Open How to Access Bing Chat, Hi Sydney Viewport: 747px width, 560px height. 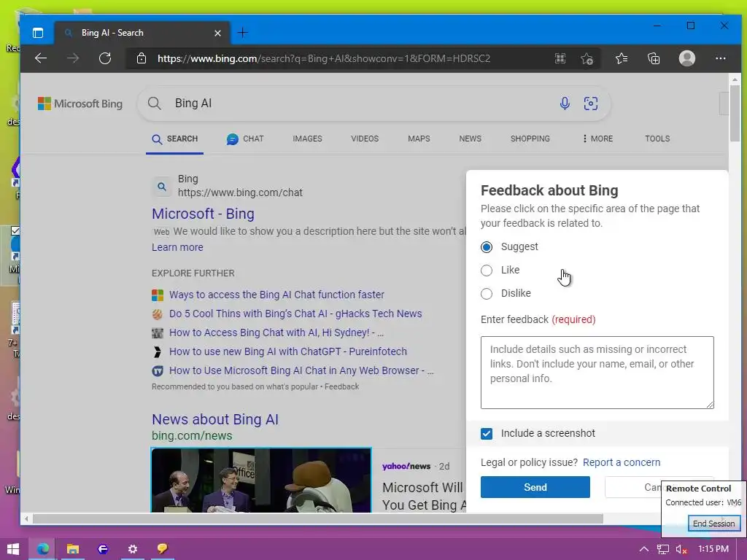[276, 332]
